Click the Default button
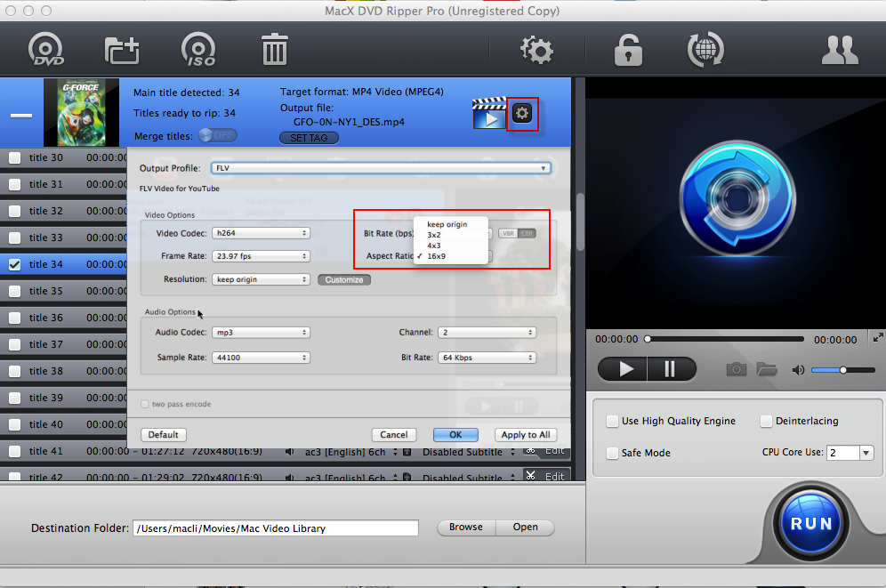The width and height of the screenshot is (886, 588). point(164,434)
